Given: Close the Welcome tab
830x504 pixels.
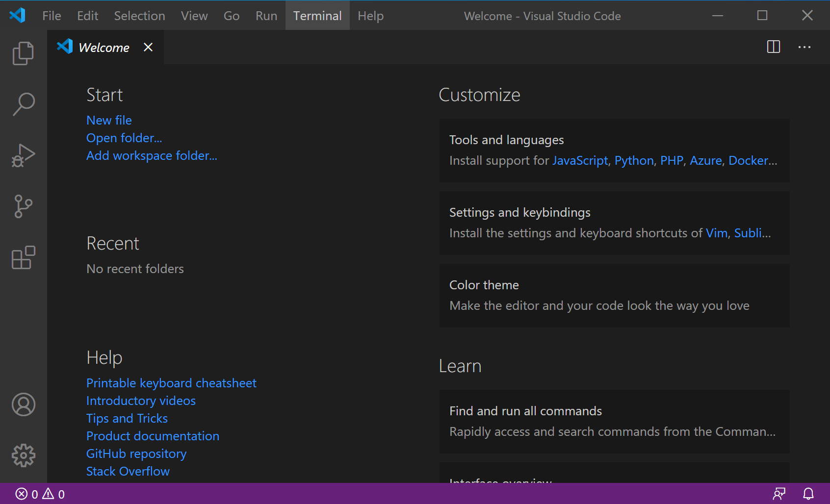Looking at the screenshot, I should coord(148,47).
